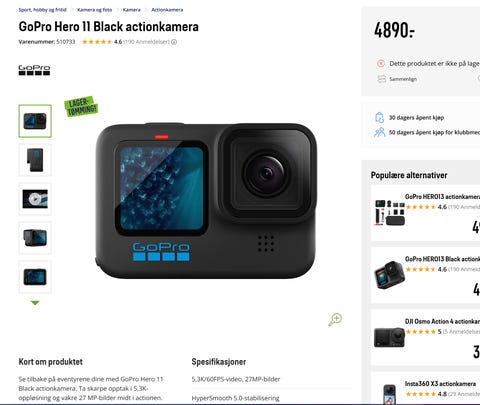Click the 30 dagers åpent kjøp icon

point(379,117)
